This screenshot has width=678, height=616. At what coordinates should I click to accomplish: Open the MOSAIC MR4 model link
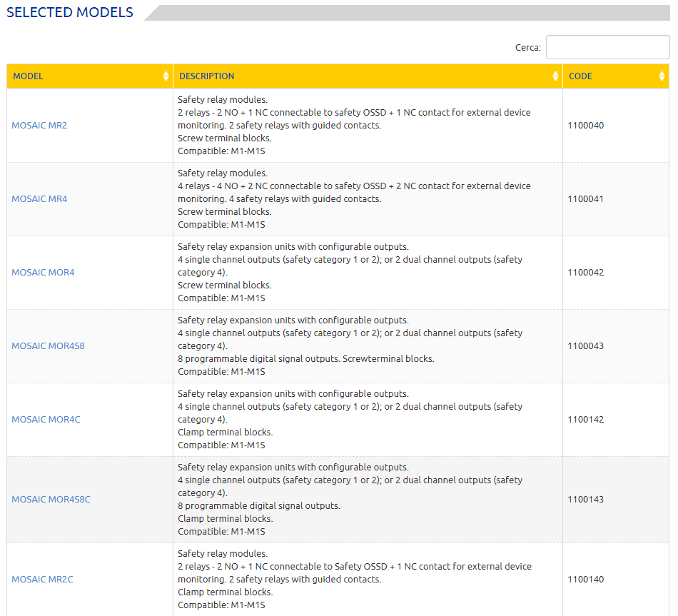click(x=39, y=199)
